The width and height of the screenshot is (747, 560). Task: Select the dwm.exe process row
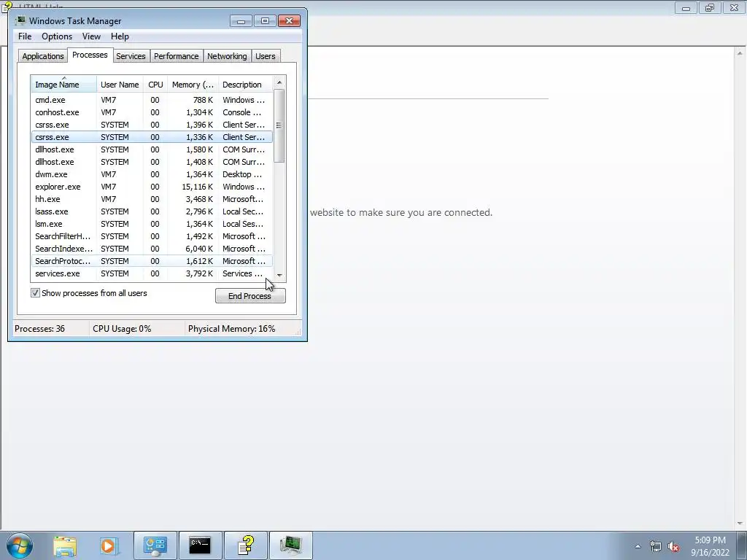(x=152, y=174)
